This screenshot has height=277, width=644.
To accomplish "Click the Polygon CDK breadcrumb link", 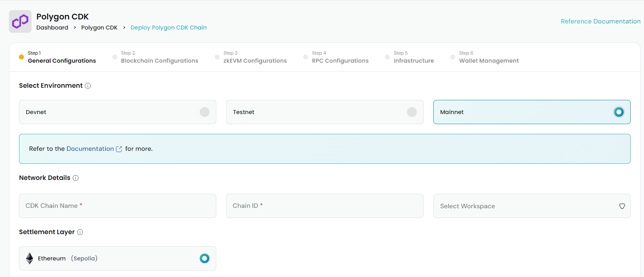I will [99, 27].
